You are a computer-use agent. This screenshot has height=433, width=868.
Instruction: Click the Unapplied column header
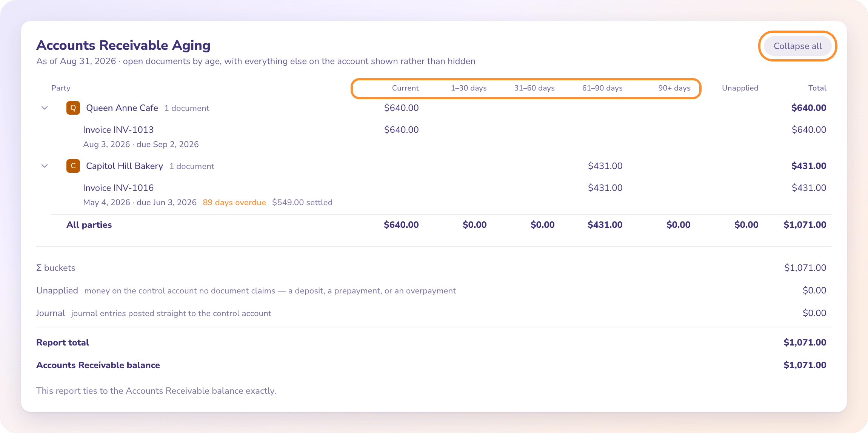[740, 88]
